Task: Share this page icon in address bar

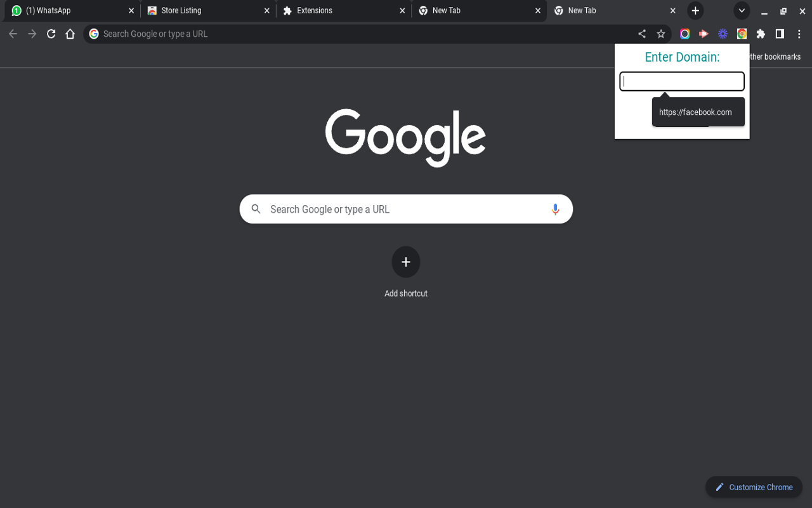Action: (642, 34)
